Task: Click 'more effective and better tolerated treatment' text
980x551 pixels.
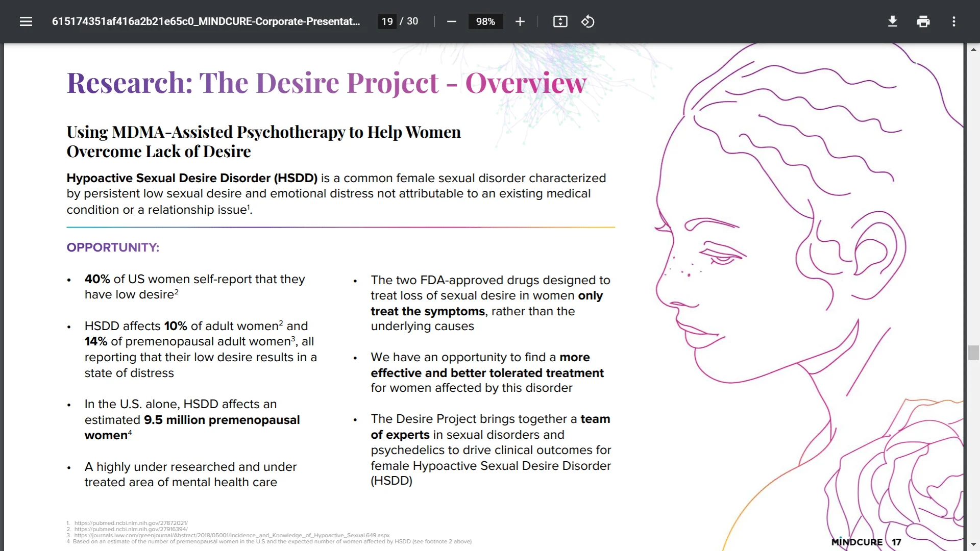Action: [x=487, y=365]
